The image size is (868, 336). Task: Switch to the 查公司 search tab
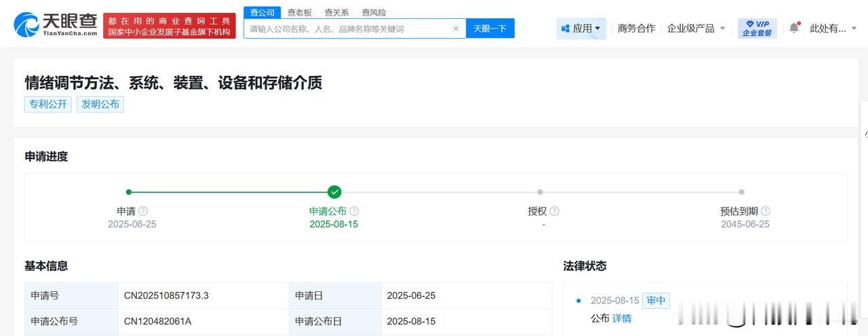click(x=262, y=12)
